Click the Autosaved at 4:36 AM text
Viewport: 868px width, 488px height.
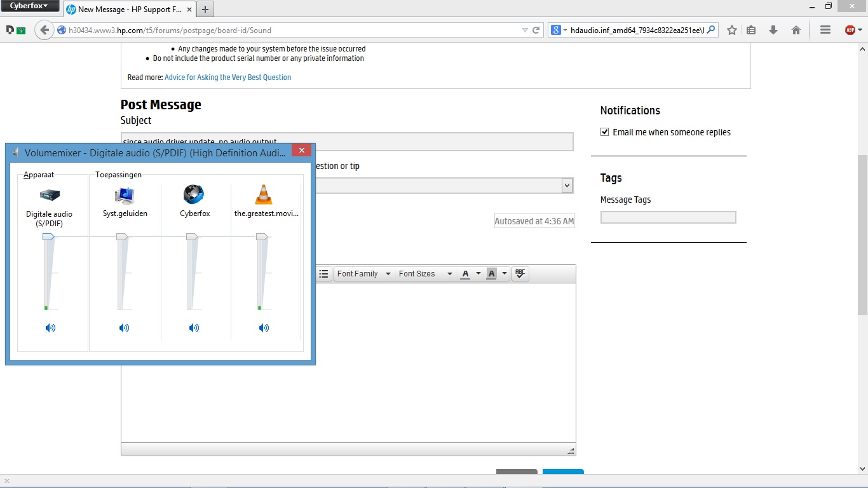coord(534,222)
